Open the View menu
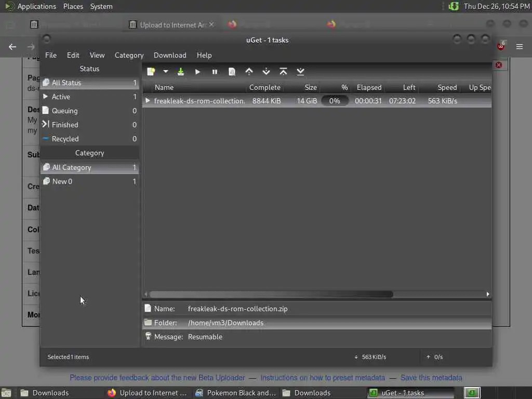 point(97,55)
